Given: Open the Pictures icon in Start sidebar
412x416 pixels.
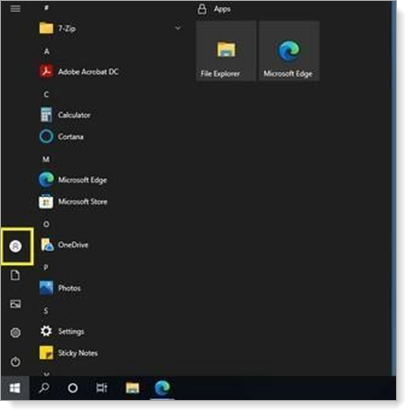Looking at the screenshot, I should pos(15,304).
